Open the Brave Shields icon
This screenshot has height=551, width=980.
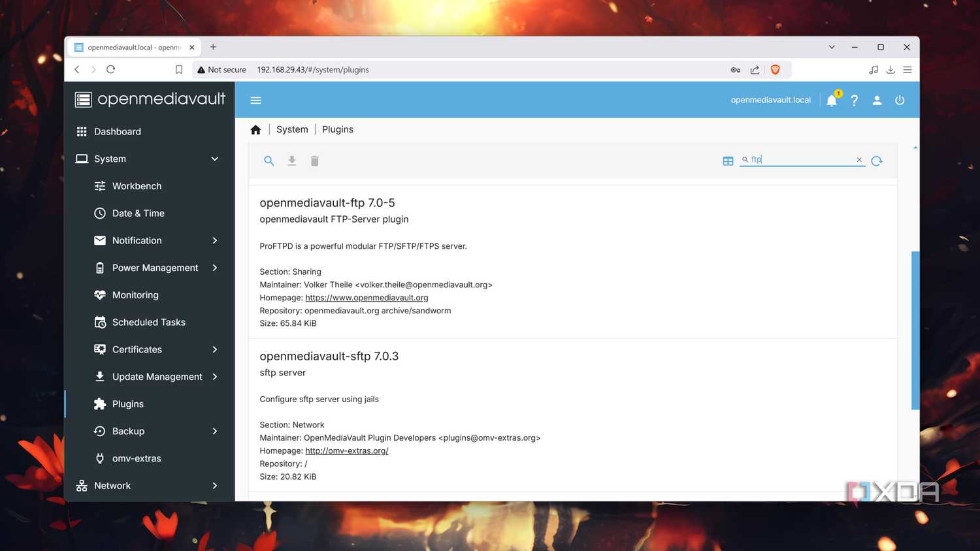pyautogui.click(x=775, y=70)
